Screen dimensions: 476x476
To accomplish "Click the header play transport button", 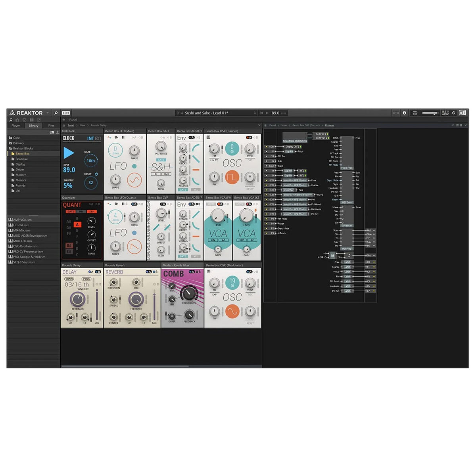I will pos(267,113).
